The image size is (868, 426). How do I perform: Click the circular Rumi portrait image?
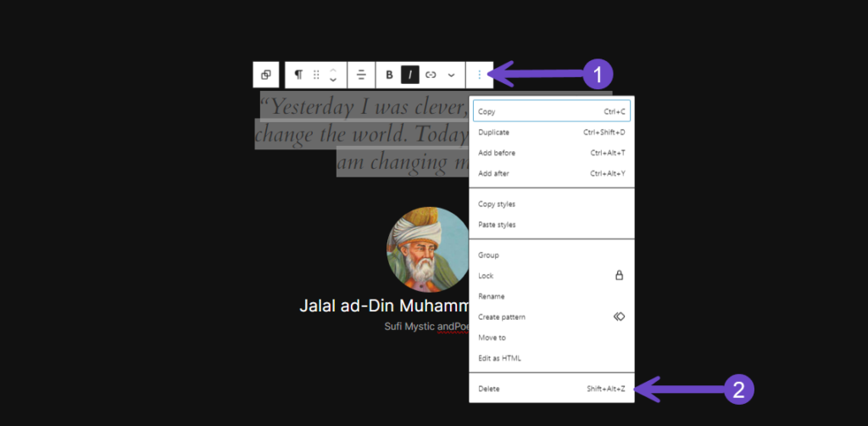427,249
